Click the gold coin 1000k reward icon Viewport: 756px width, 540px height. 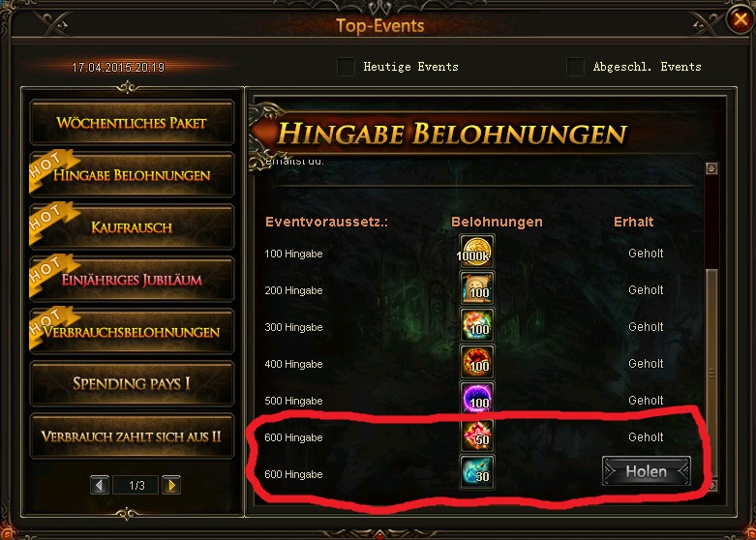(477, 252)
